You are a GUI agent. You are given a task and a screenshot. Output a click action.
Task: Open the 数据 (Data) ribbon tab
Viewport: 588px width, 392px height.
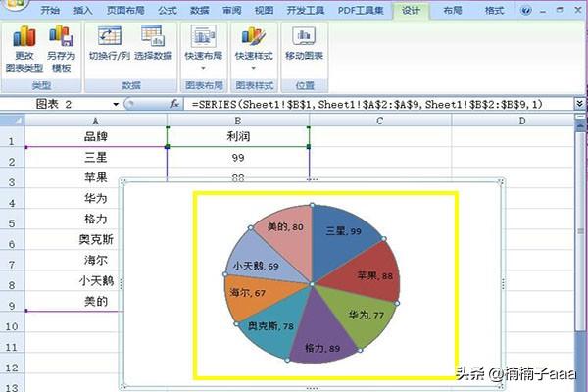(x=200, y=10)
